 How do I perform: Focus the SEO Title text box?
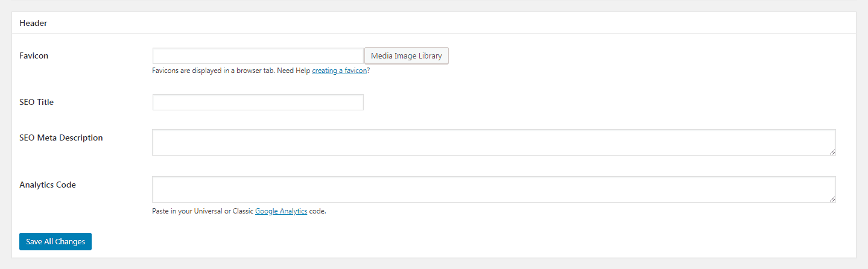pos(258,103)
